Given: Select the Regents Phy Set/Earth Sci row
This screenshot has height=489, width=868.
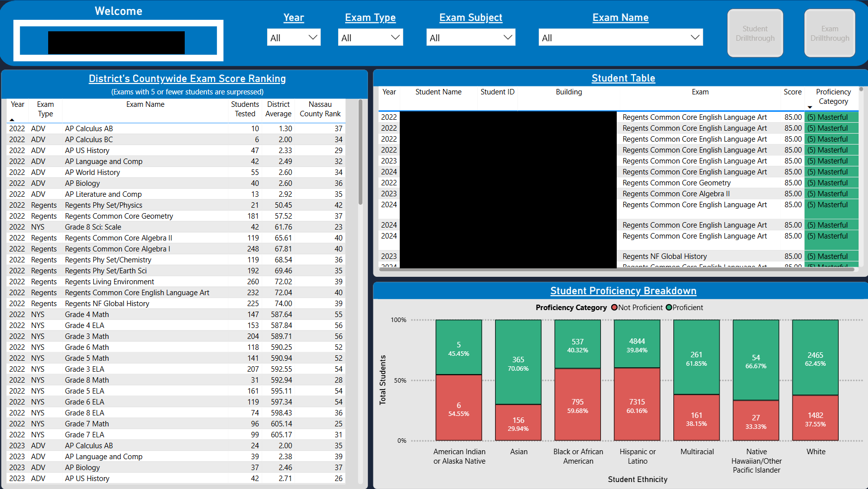Looking at the screenshot, I should pyautogui.click(x=176, y=271).
